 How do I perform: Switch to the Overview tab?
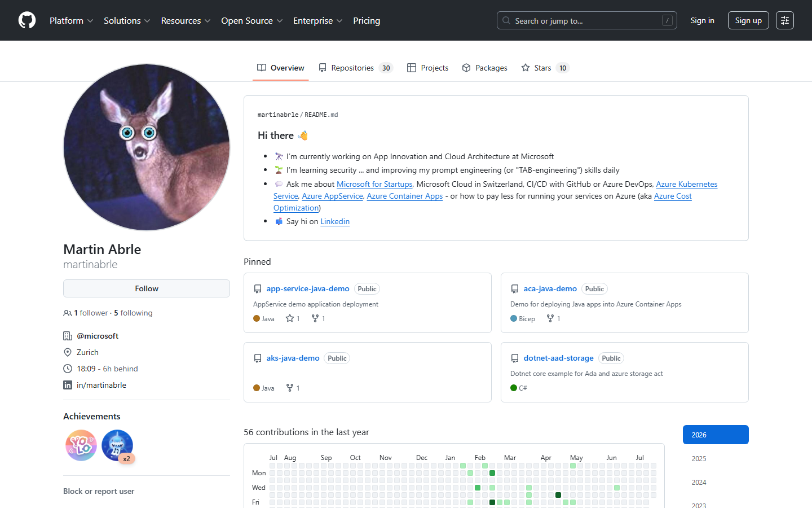281,68
